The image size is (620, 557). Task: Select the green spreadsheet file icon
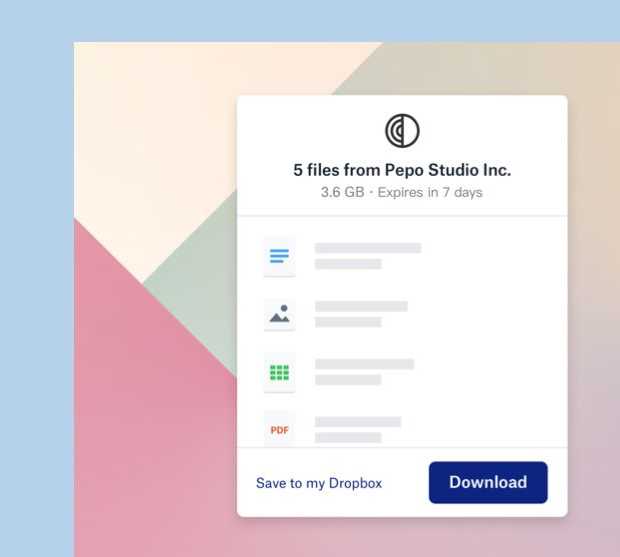coord(280,372)
